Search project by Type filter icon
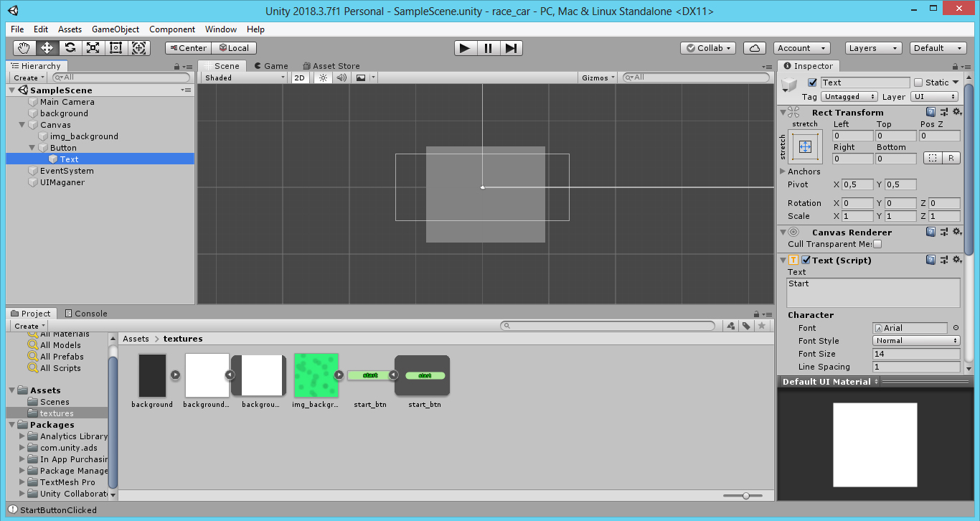The height and width of the screenshot is (521, 980). [x=731, y=326]
